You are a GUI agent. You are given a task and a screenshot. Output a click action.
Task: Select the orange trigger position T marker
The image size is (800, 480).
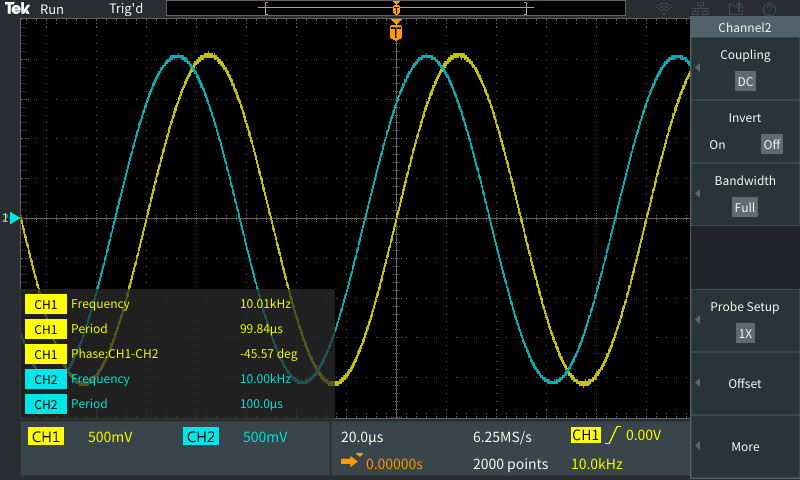397,32
